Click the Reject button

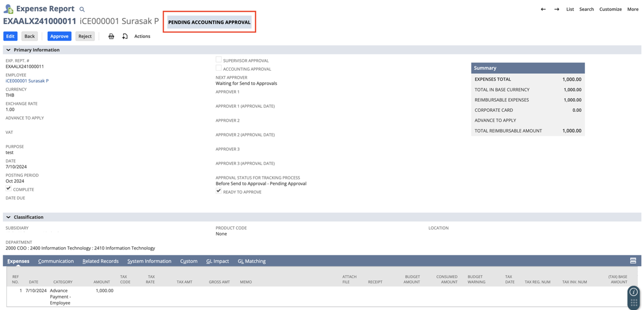[x=85, y=36]
